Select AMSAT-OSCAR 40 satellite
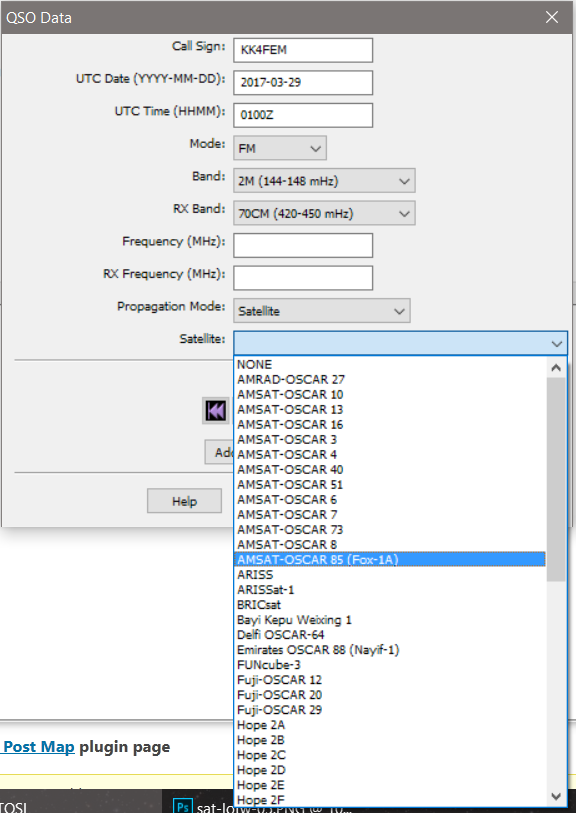This screenshot has height=813, width=576. [x=390, y=470]
